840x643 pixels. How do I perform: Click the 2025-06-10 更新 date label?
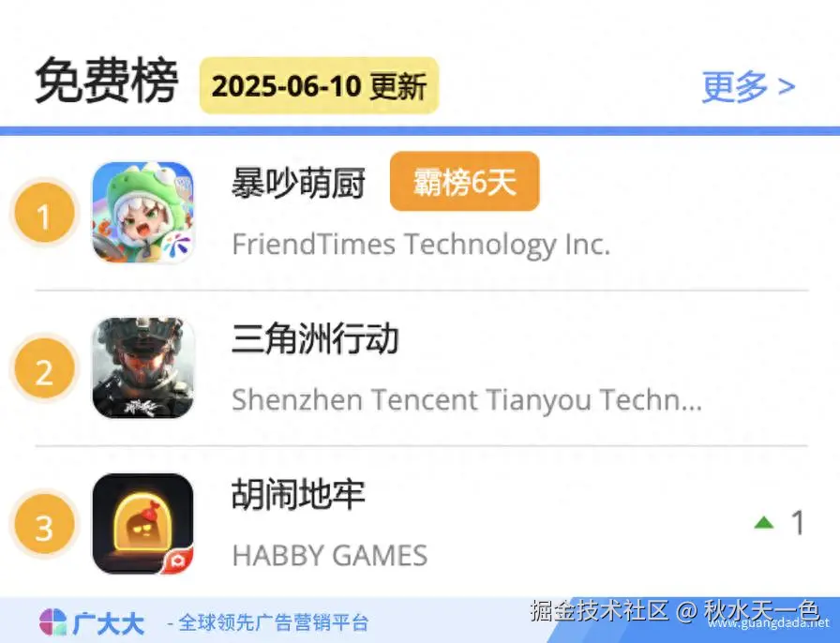(320, 85)
